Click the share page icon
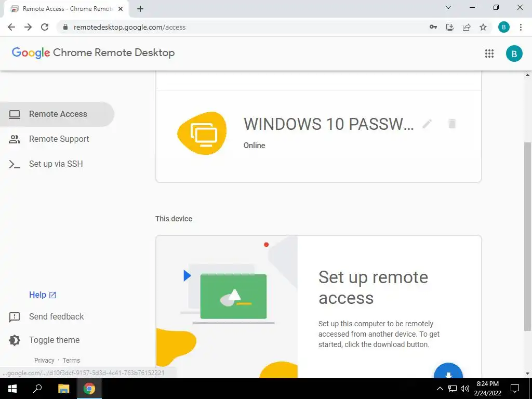 click(x=467, y=27)
